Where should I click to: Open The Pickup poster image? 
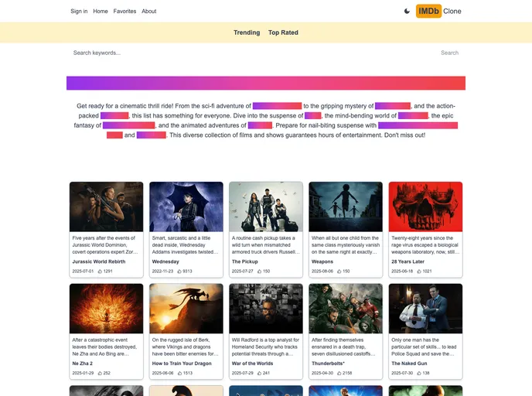pyautogui.click(x=266, y=207)
